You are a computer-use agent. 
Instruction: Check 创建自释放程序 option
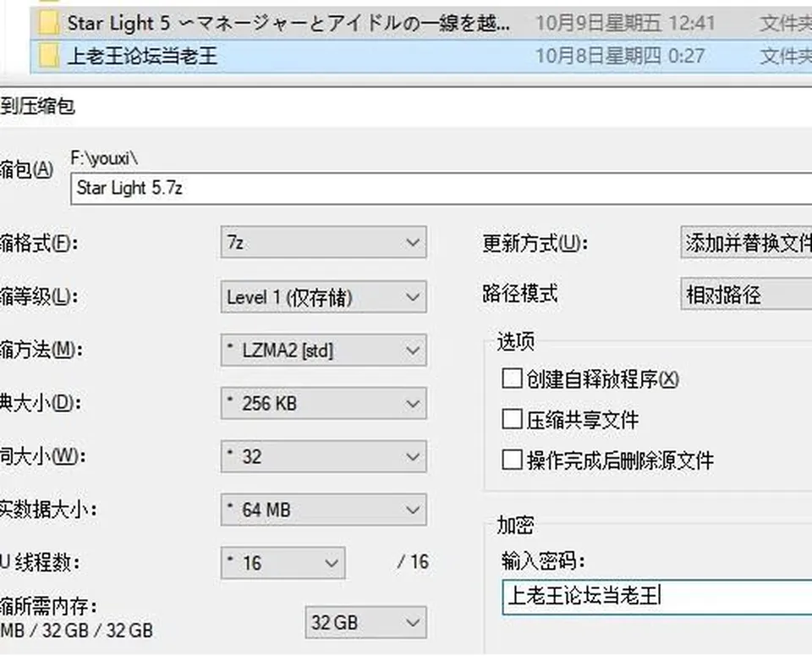coord(512,378)
